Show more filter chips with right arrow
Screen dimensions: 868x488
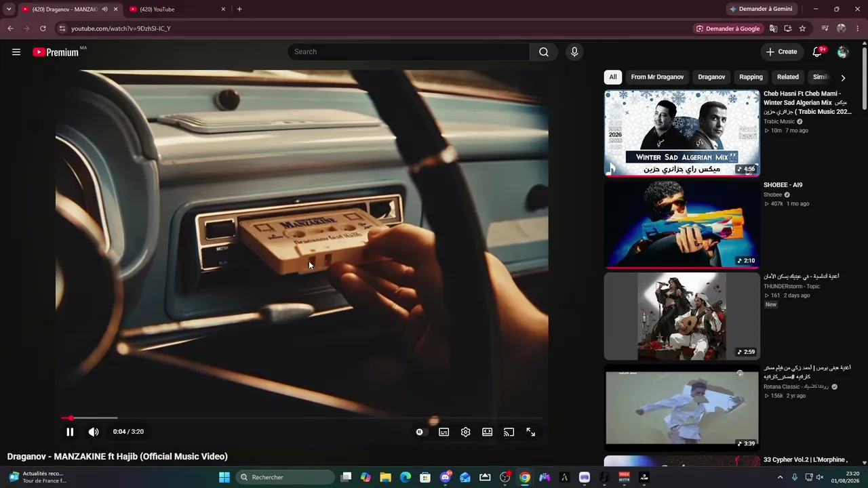pyautogui.click(x=843, y=77)
